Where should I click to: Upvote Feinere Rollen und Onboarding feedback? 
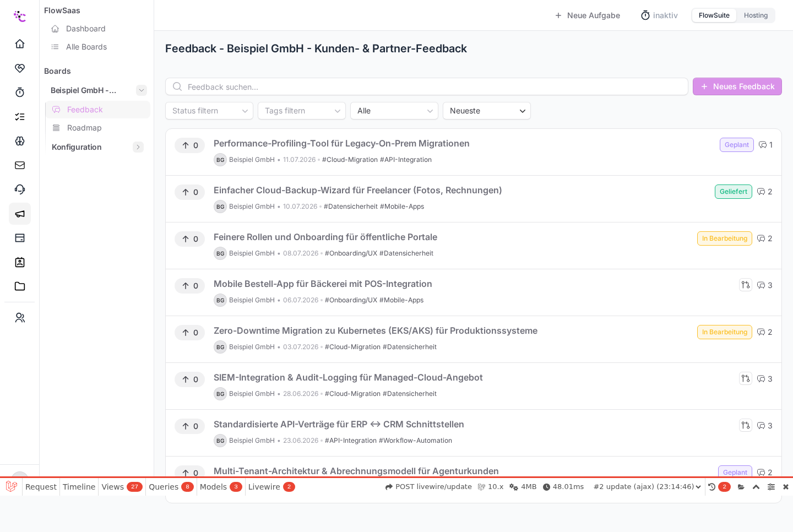pyautogui.click(x=190, y=239)
